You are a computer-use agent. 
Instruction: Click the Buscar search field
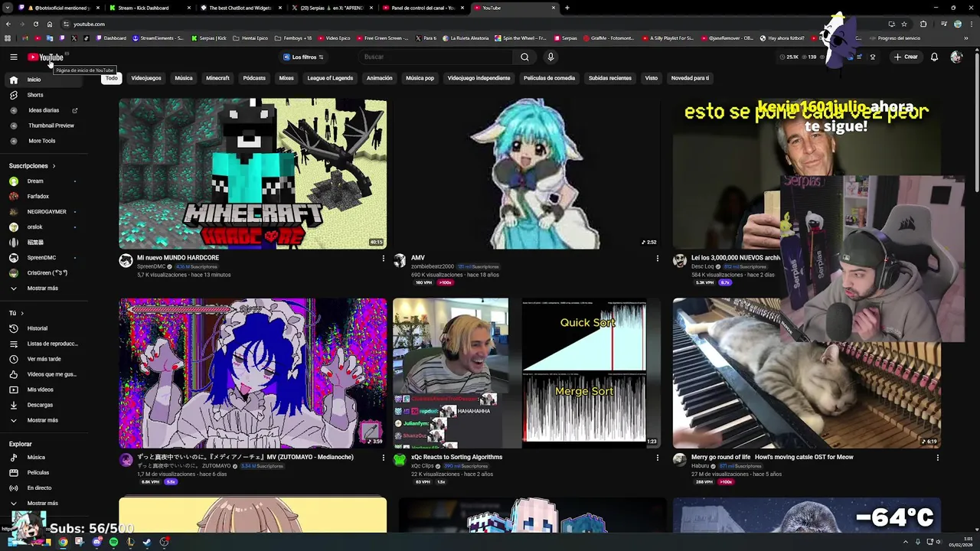pyautogui.click(x=436, y=57)
